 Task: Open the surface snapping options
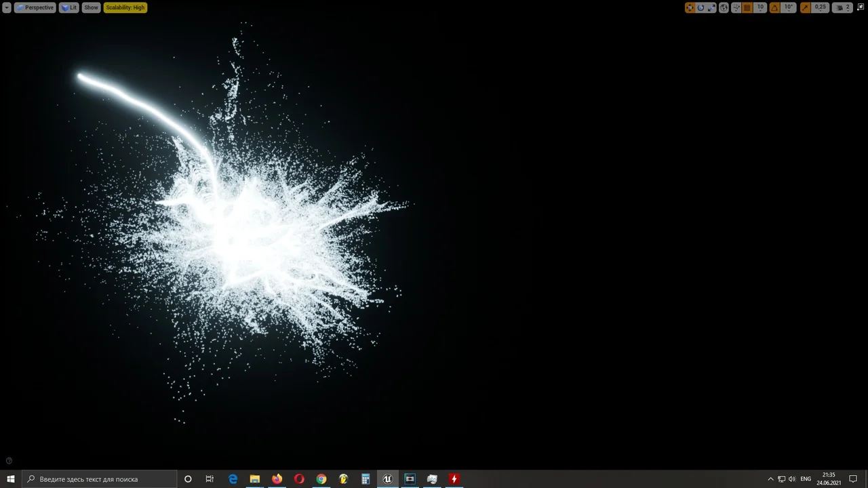click(736, 7)
